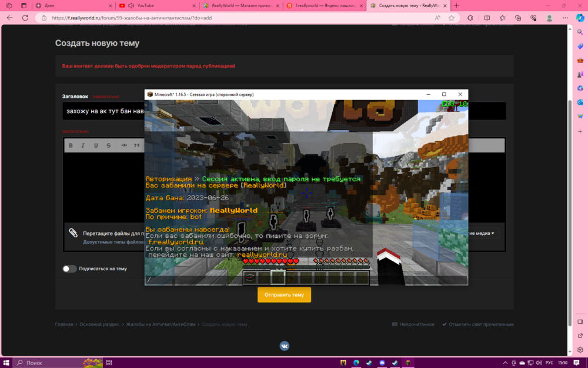Go back with the browser back arrow
Screen dimensions: 588x368
[10, 18]
